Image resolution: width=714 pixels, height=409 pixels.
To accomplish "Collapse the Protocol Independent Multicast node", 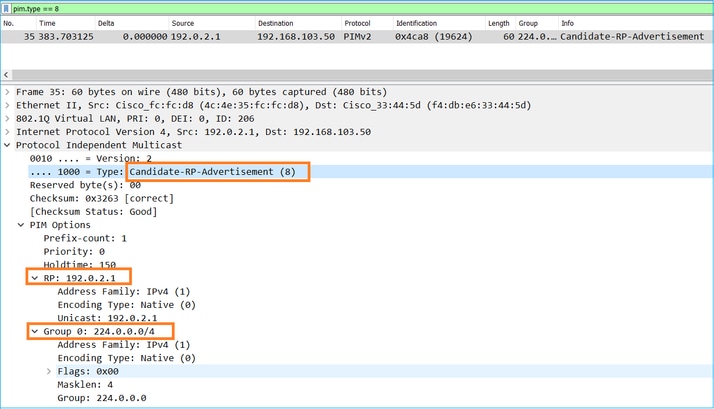I will tap(7, 145).
